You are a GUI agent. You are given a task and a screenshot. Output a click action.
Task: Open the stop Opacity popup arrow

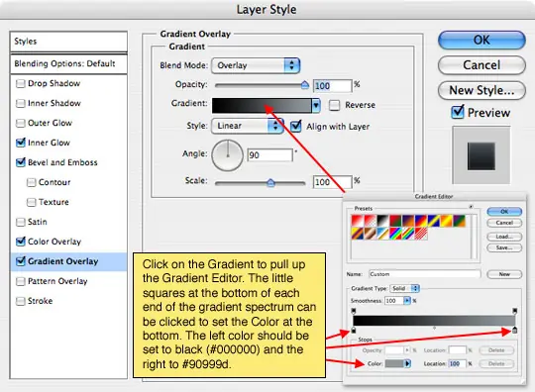click(x=407, y=350)
